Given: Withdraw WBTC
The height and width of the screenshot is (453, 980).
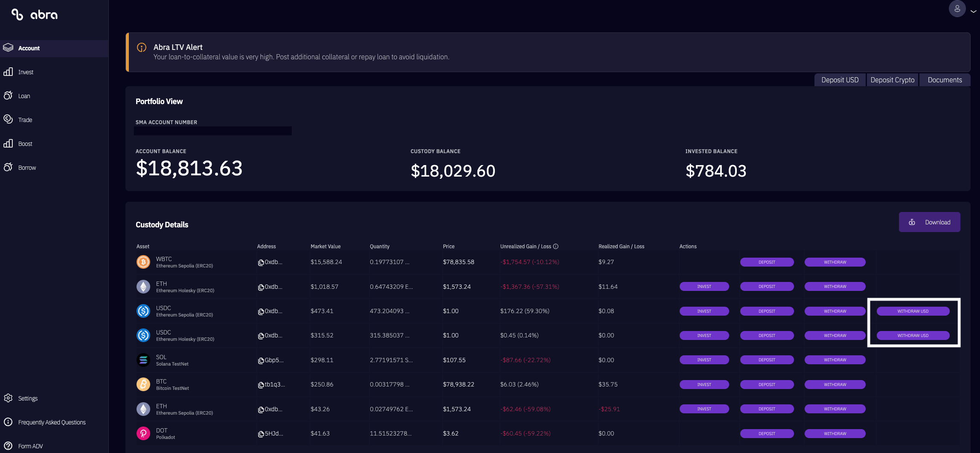Looking at the screenshot, I should (835, 262).
